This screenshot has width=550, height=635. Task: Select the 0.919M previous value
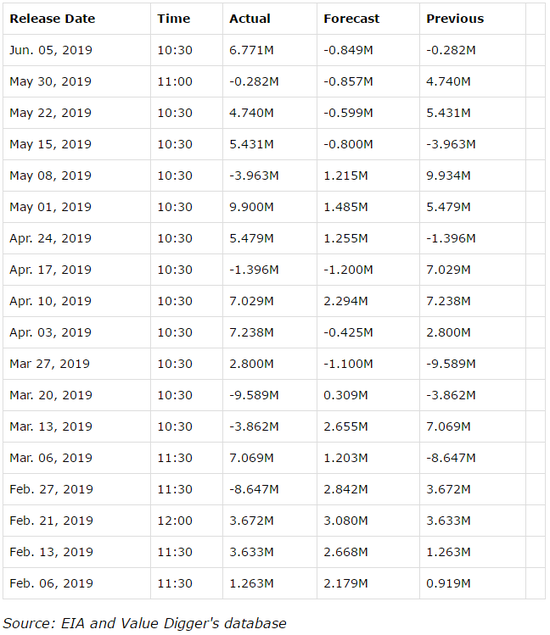tap(448, 583)
